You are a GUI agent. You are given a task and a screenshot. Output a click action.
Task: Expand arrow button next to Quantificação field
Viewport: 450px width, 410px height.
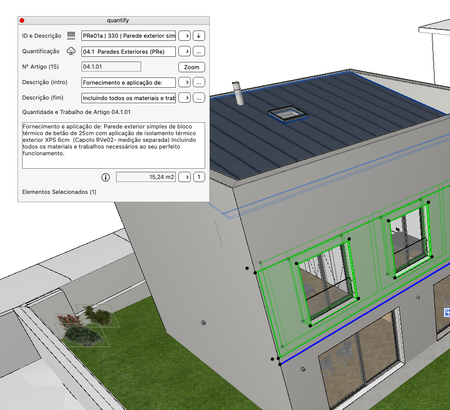point(184,51)
